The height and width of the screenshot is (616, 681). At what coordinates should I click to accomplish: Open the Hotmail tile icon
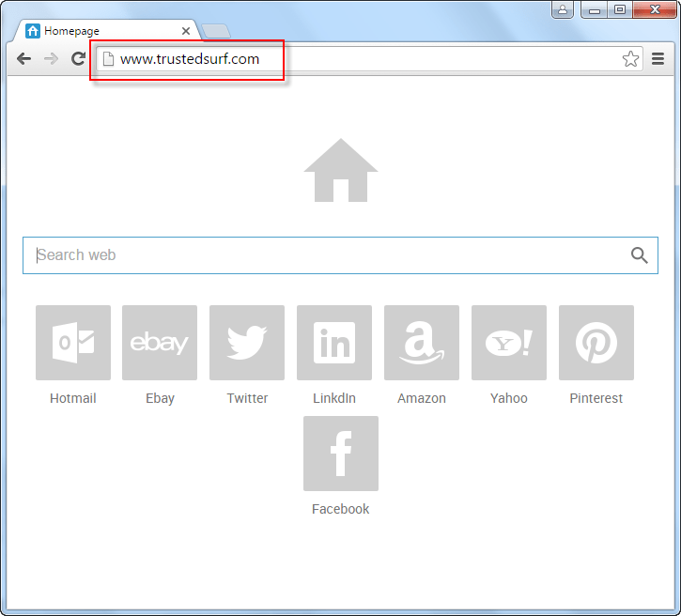point(73,343)
